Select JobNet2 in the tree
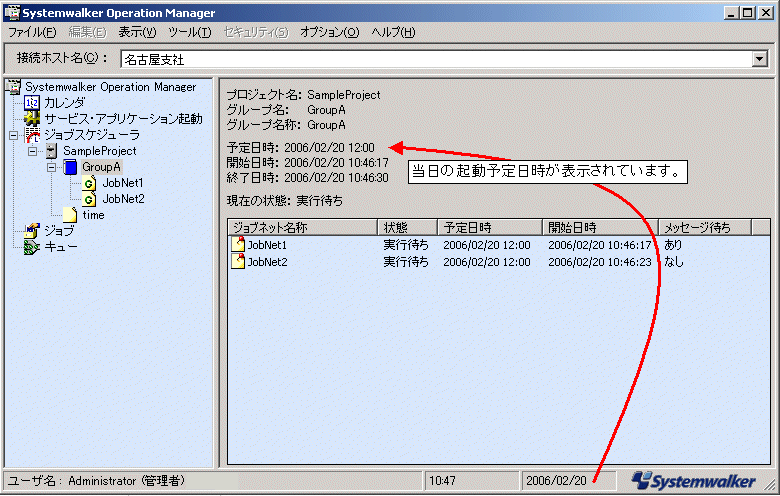This screenshot has width=780, height=496. [123, 199]
